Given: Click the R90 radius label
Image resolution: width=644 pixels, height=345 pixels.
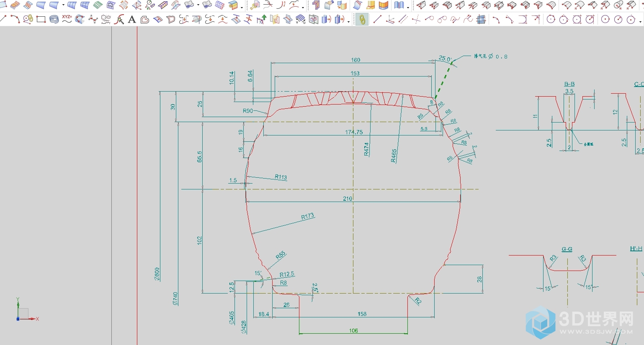Looking at the screenshot, I should (x=248, y=111).
